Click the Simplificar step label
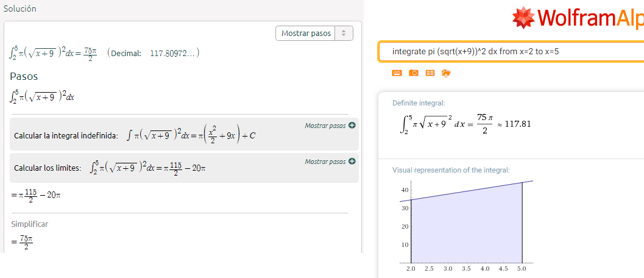644x278 pixels. (x=29, y=224)
